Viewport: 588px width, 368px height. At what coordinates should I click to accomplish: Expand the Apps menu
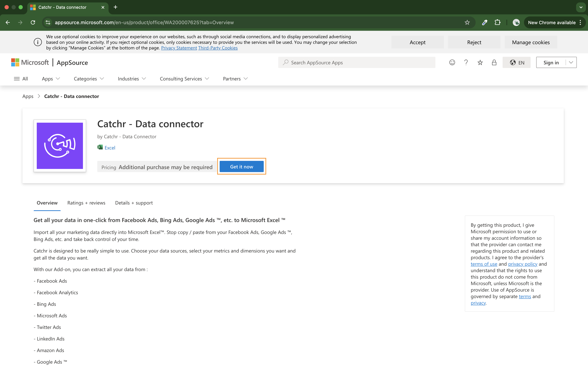(51, 79)
